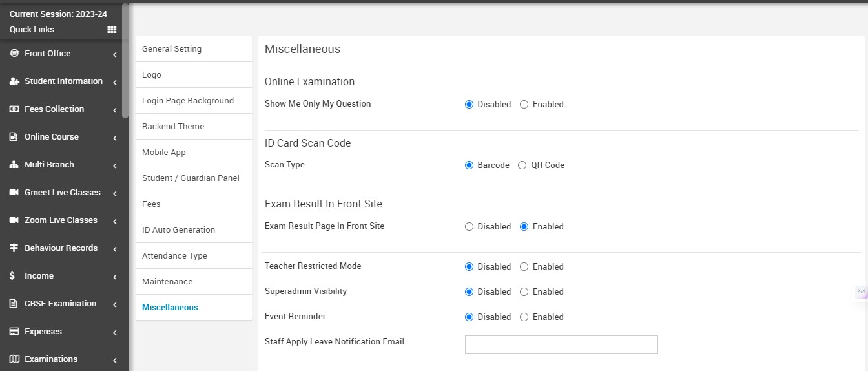Enable Show Me Only My Question

(524, 105)
